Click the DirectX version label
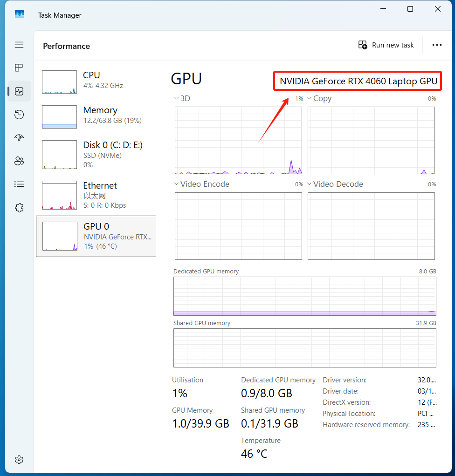 347,402
